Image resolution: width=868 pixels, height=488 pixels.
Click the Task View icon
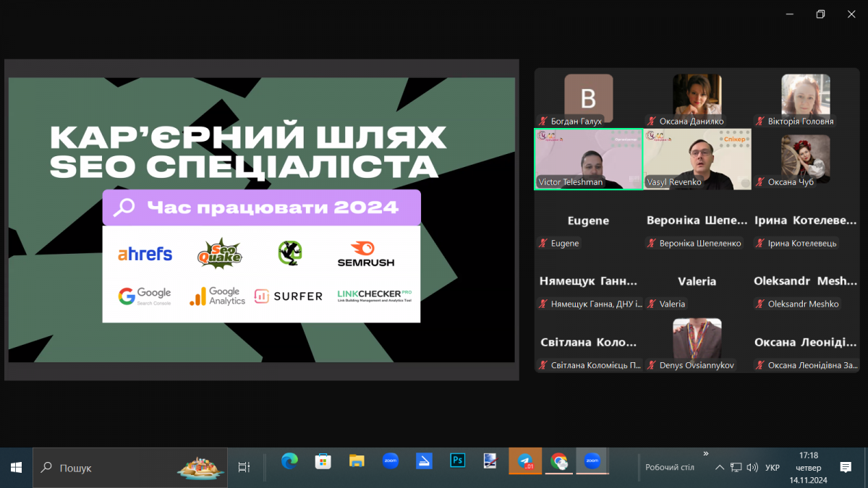244,468
